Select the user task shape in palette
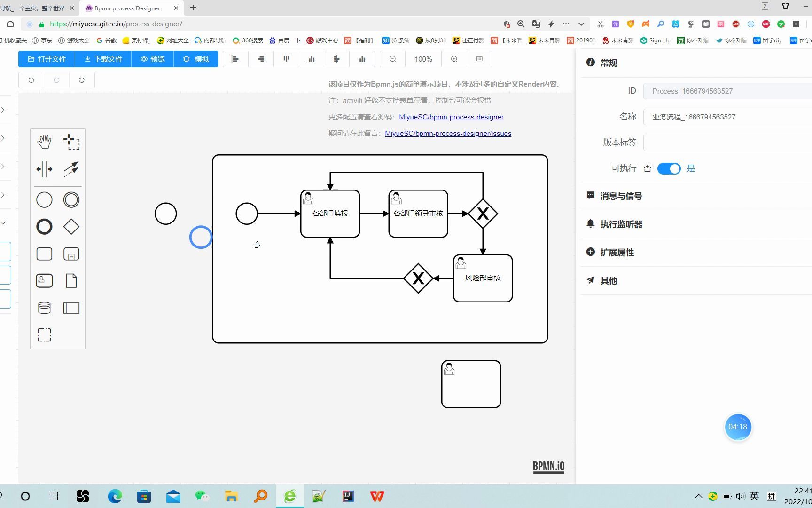812x508 pixels. pyautogui.click(x=44, y=280)
